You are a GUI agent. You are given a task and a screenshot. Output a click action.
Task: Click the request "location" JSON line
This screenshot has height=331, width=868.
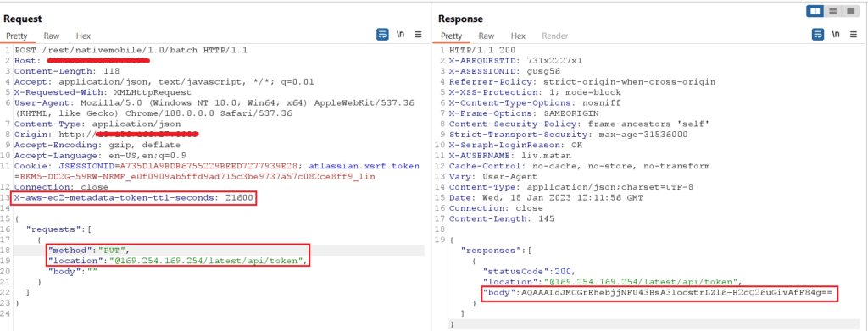(x=178, y=260)
